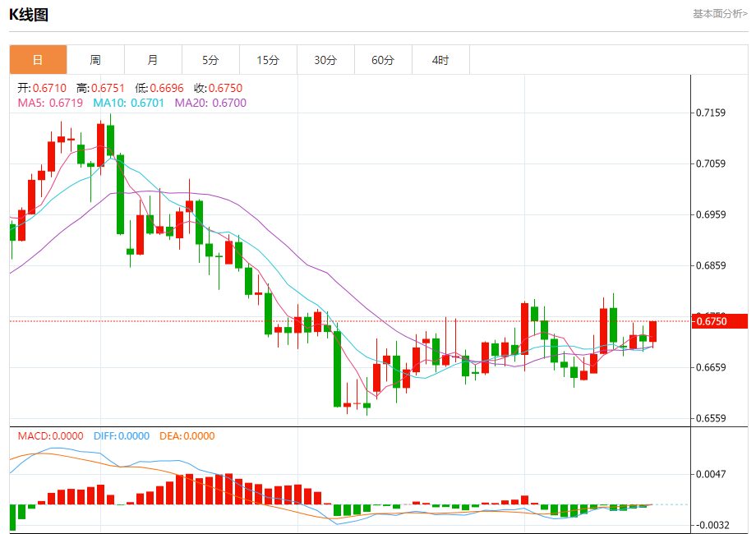
Task: Click the DIFF:0.0000 label
Action: (122, 435)
